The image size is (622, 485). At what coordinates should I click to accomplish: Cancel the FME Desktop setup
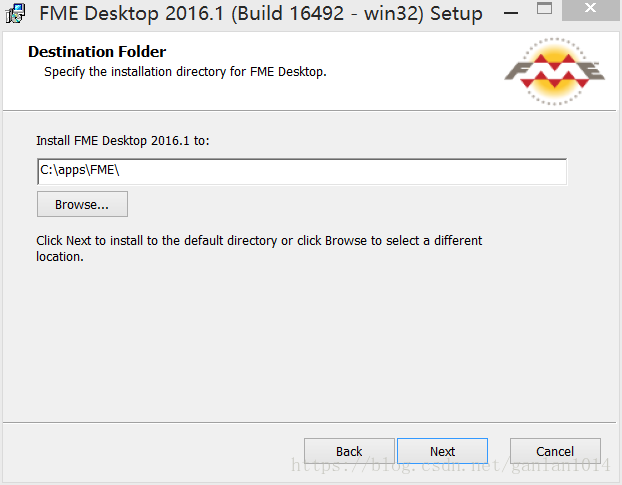pos(555,451)
